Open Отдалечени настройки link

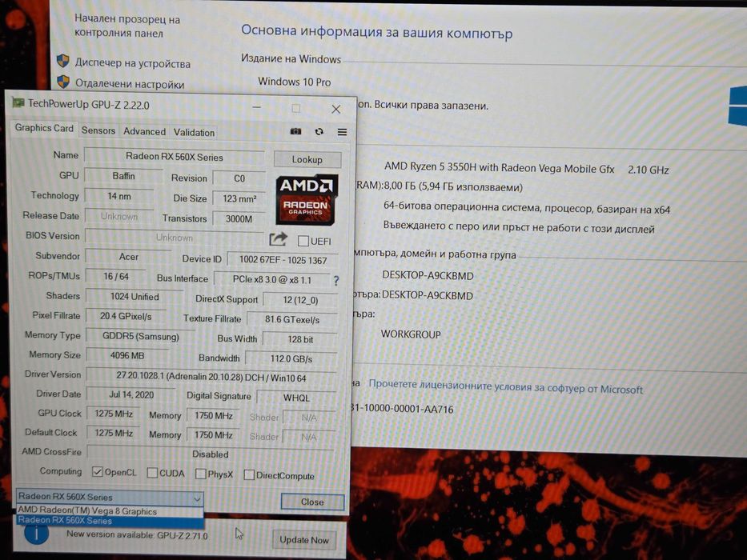tap(130, 84)
